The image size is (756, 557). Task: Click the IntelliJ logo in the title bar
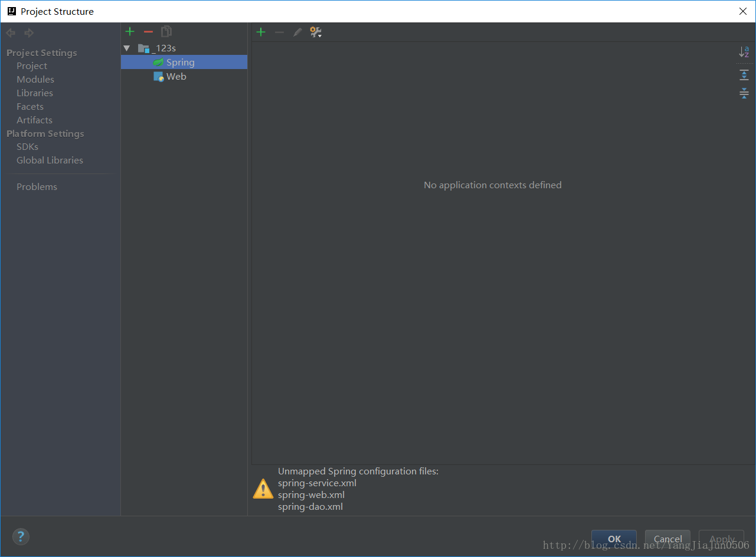pyautogui.click(x=11, y=11)
